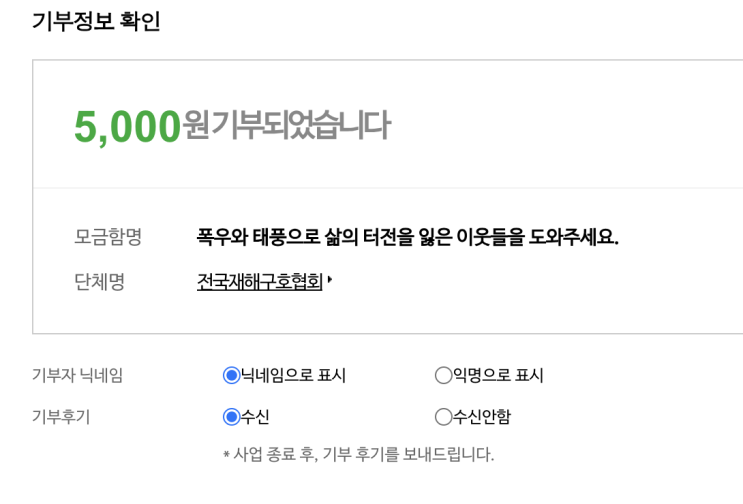Click the 닉네임으로 표시 label text
This screenshot has height=504, width=743.
coord(293,376)
